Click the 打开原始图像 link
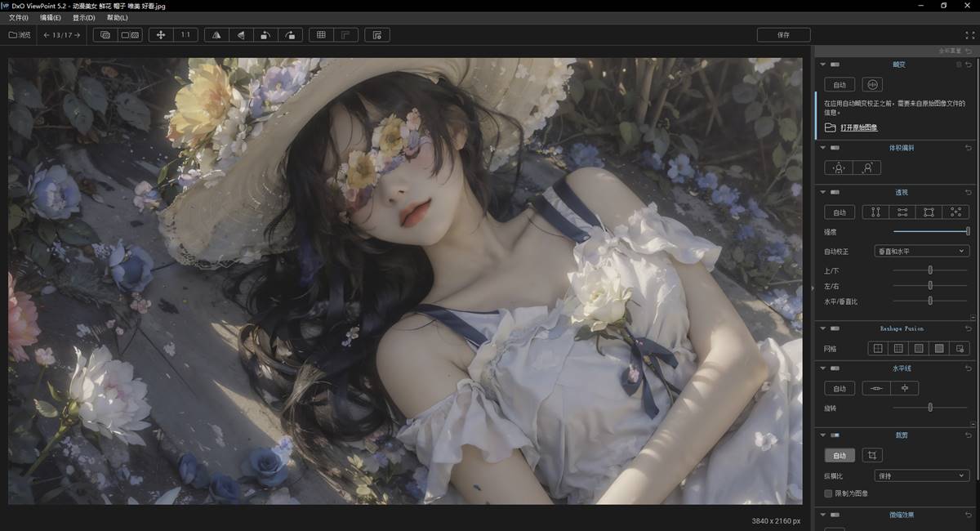This screenshot has height=531, width=980. click(x=859, y=128)
